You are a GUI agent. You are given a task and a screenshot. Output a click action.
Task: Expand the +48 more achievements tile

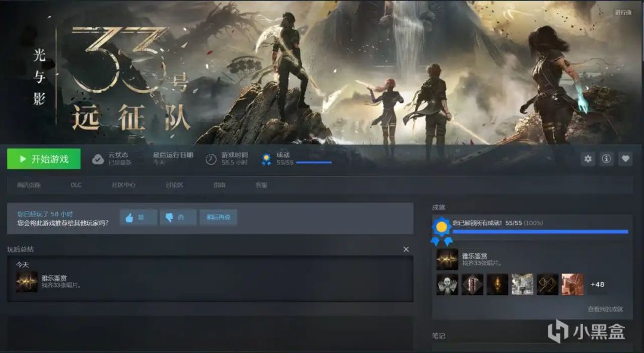coord(597,284)
